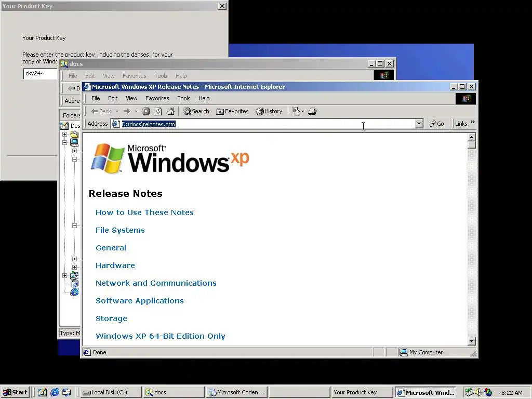Click the Mail toolbar icon
The height and width of the screenshot is (399, 532).
296,111
